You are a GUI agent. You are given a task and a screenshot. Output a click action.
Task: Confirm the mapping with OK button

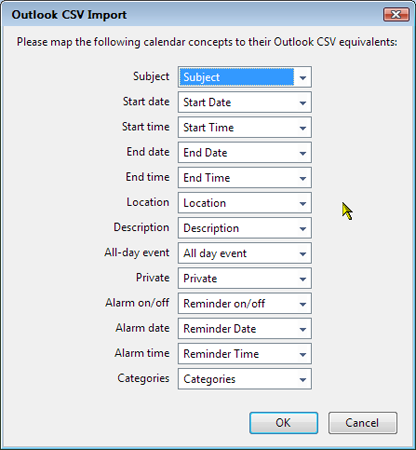[284, 423]
